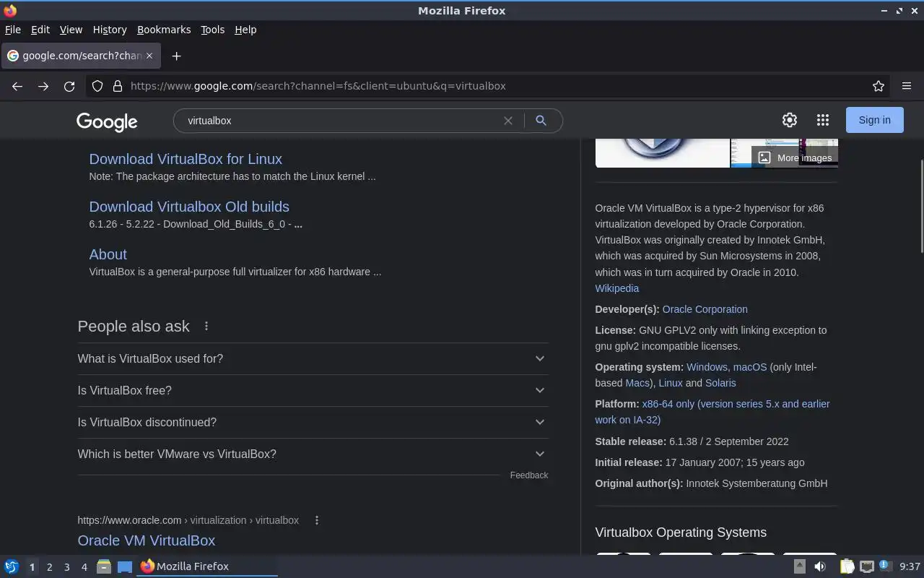Click the browser forward arrow
This screenshot has width=924, height=578.
click(43, 86)
